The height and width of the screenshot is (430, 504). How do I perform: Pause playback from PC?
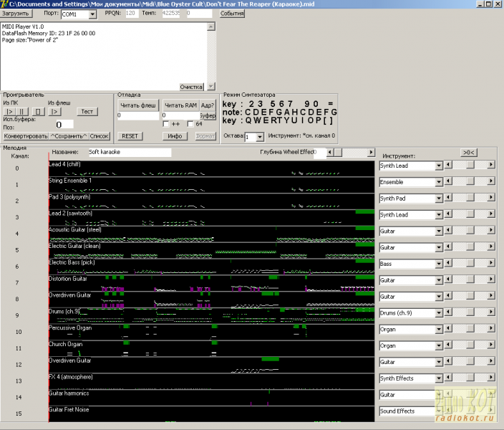pyautogui.click(x=22, y=112)
